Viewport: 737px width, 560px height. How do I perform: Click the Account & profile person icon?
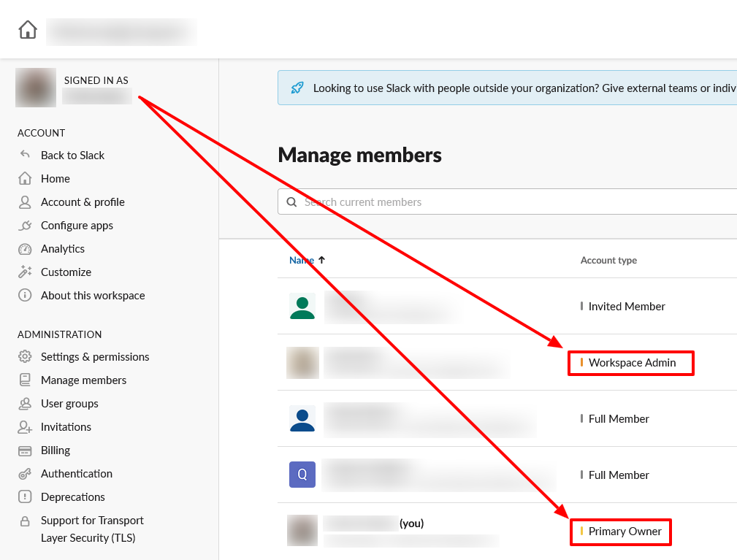(25, 202)
